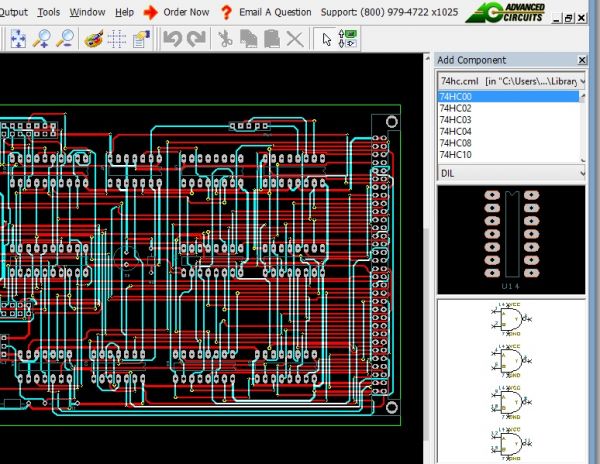Toggle the grid display icon
Screen dimensions: 600x464
click(116, 39)
